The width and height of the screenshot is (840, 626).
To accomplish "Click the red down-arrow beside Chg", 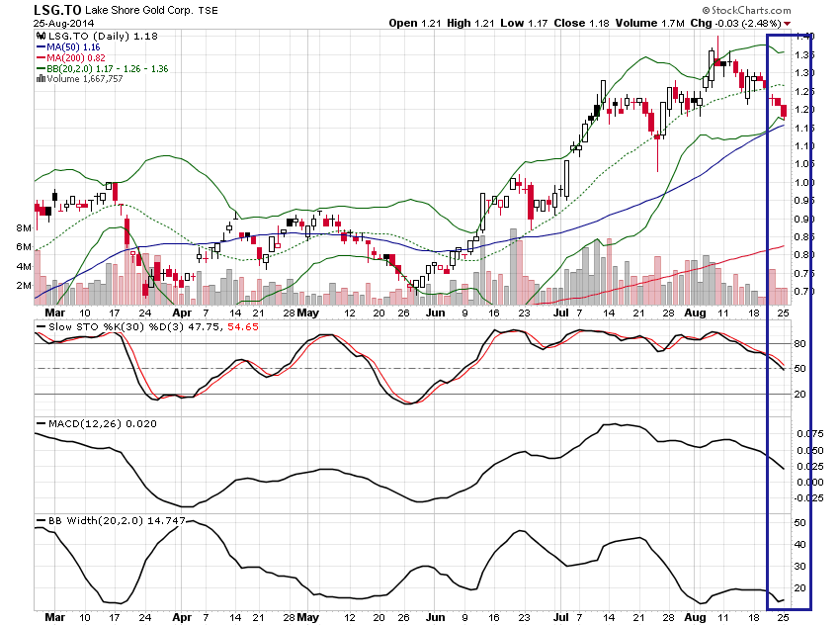I will pyautogui.click(x=787, y=24).
